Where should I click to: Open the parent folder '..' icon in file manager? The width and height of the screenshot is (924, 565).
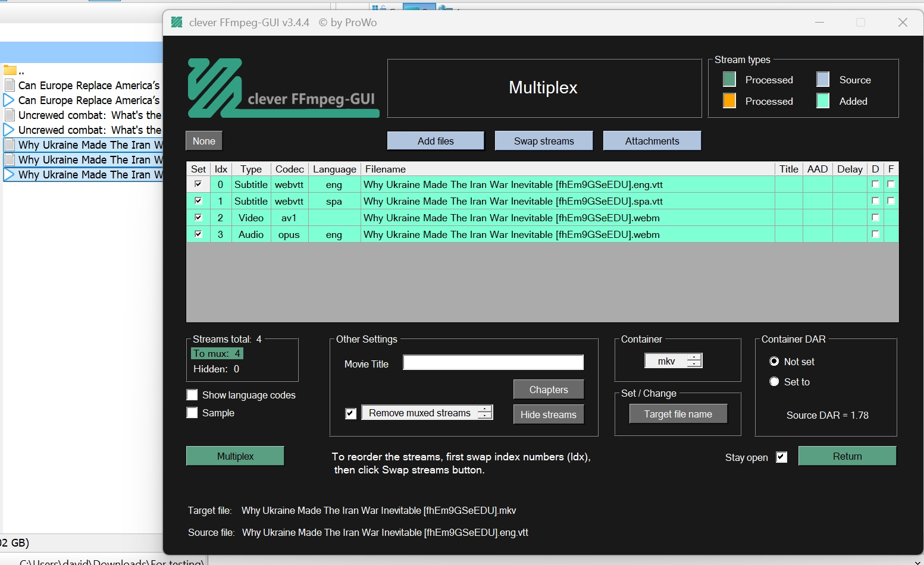[x=10, y=70]
